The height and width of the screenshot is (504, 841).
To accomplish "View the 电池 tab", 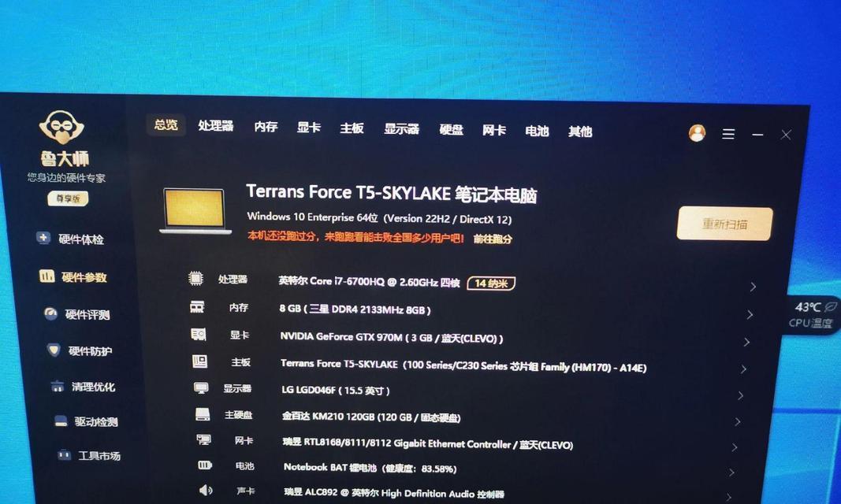I will [537, 131].
